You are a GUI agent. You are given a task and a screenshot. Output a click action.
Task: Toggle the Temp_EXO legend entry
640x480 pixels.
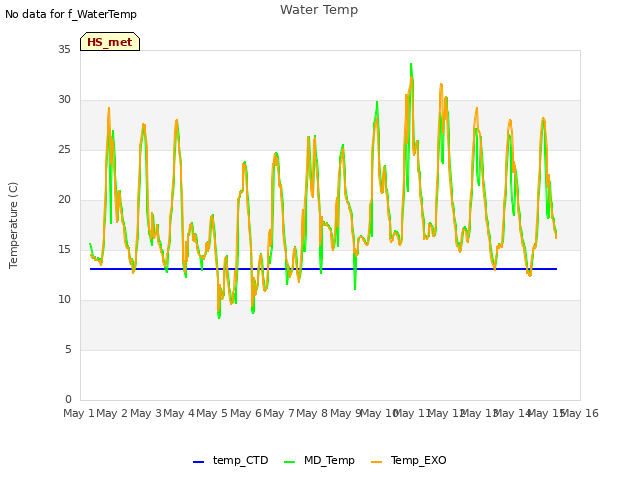pyautogui.click(x=409, y=460)
